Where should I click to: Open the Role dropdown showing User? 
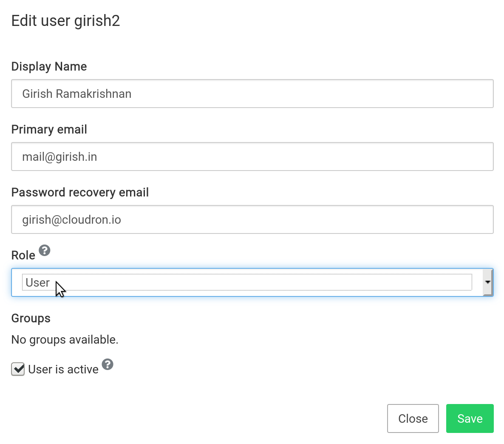pos(246,282)
